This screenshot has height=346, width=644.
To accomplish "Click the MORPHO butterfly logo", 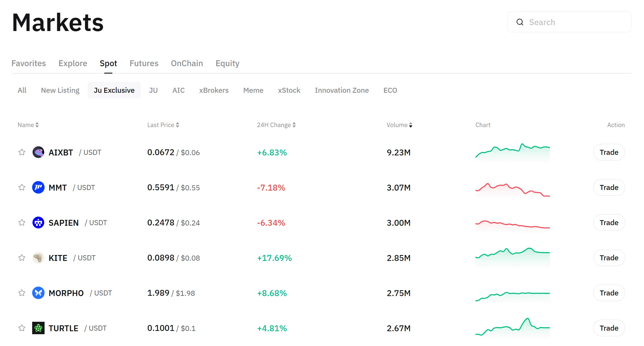I will (38, 293).
